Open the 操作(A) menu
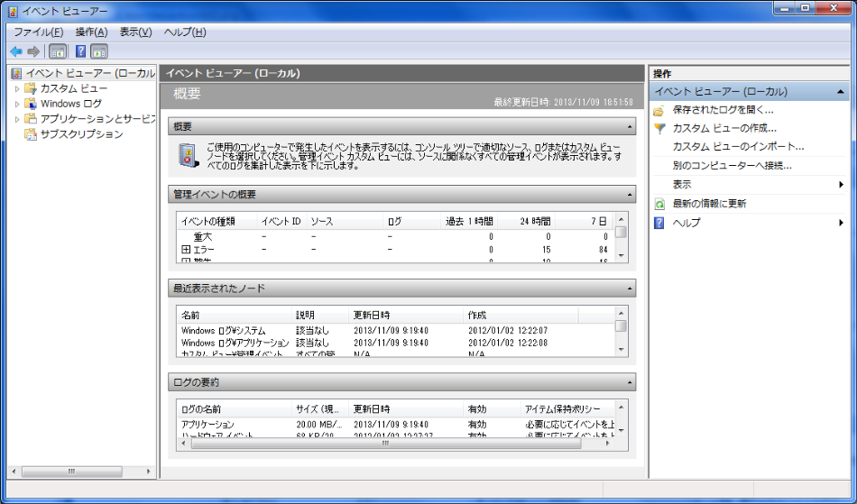Image resolution: width=857 pixels, height=504 pixels. [92, 32]
